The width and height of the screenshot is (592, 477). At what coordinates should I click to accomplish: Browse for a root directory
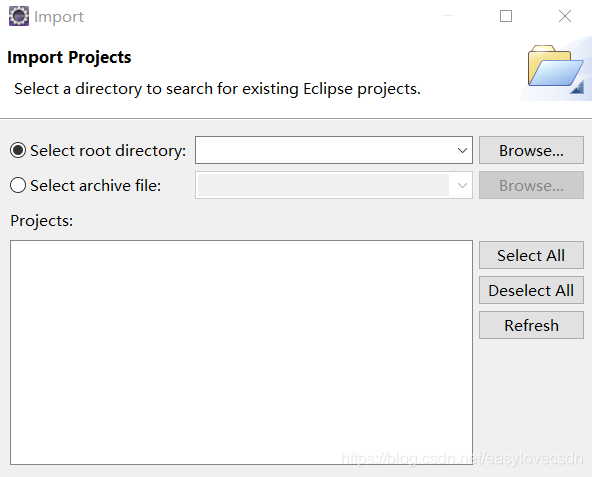531,150
